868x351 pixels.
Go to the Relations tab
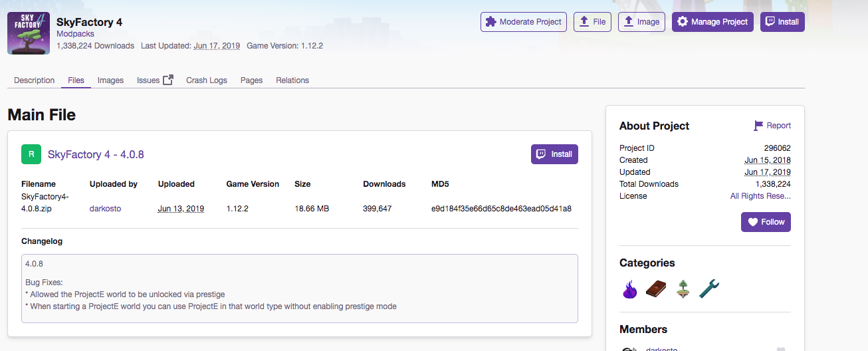click(x=292, y=80)
